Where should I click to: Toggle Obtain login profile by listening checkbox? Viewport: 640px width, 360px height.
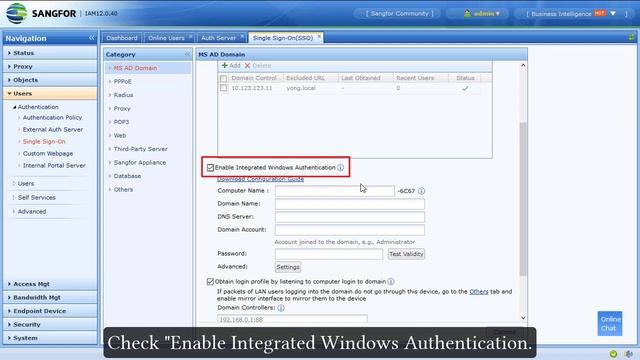point(210,281)
